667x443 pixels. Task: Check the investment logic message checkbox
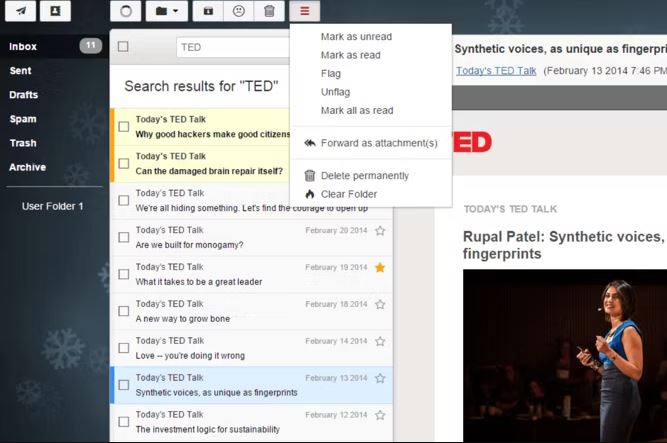[x=123, y=422]
